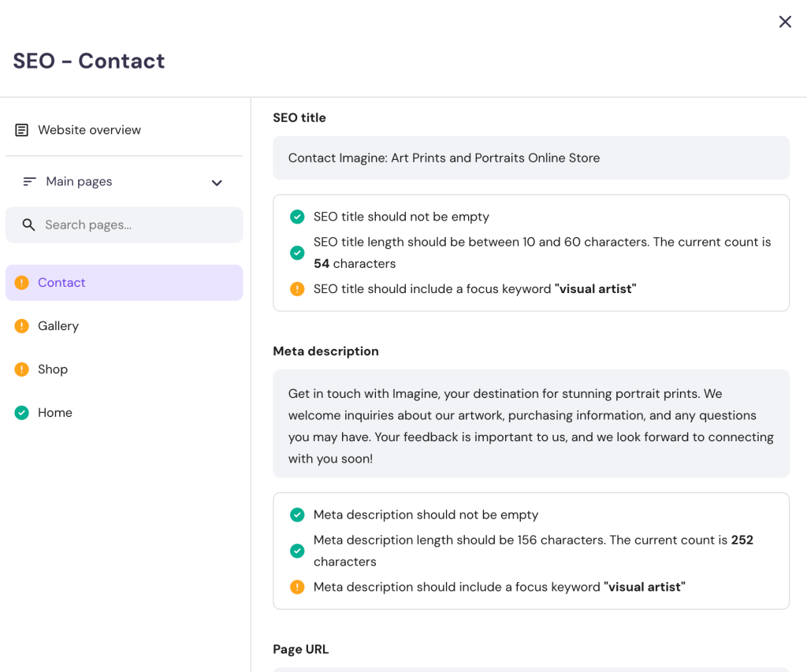Click the SEO title text field
Viewport: 807px width, 672px height.
(531, 158)
